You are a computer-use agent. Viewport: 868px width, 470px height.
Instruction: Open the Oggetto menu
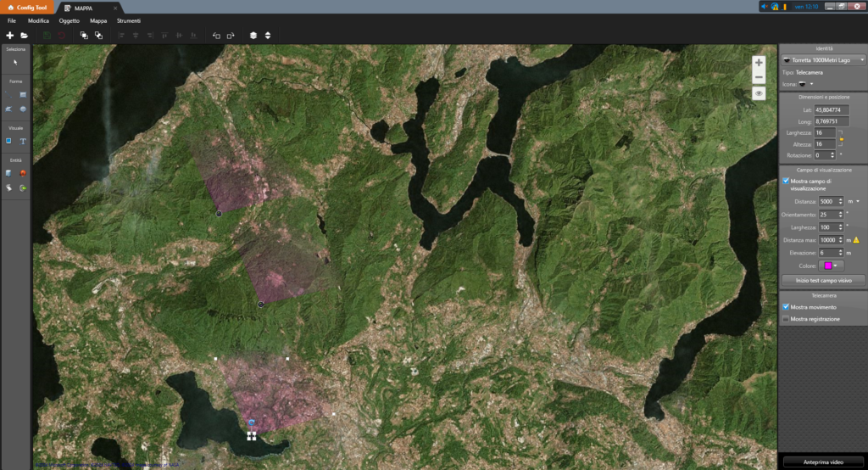(70, 21)
